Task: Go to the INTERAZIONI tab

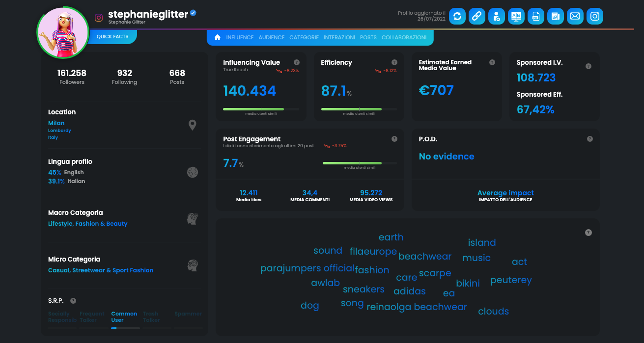Action: click(x=339, y=37)
